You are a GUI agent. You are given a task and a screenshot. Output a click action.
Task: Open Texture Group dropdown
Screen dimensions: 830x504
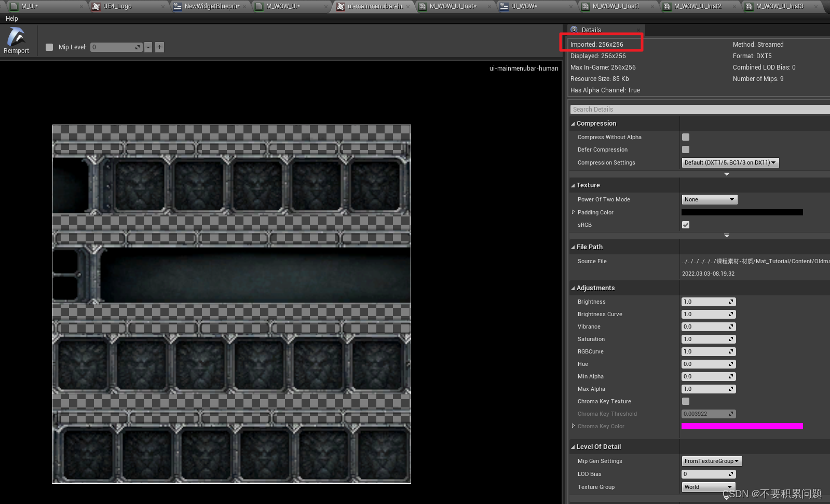point(709,487)
